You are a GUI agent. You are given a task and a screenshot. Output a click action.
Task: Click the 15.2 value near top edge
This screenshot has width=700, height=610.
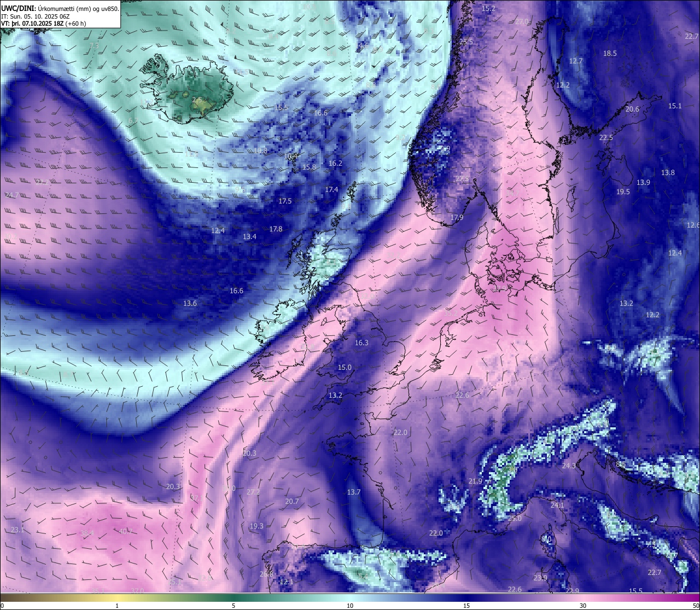pyautogui.click(x=488, y=9)
